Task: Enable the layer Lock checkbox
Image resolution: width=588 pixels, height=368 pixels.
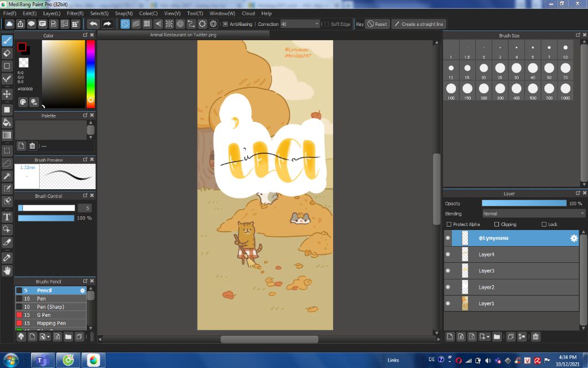Action: tap(544, 224)
